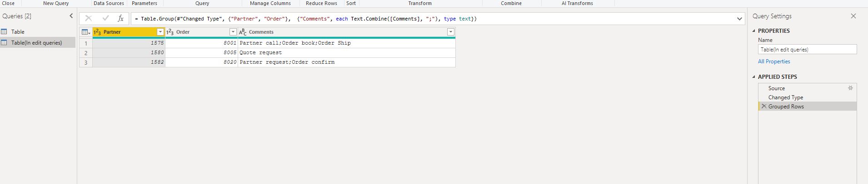868x184 pixels.
Task: Open the Order column filter dropdown
Action: 233,32
